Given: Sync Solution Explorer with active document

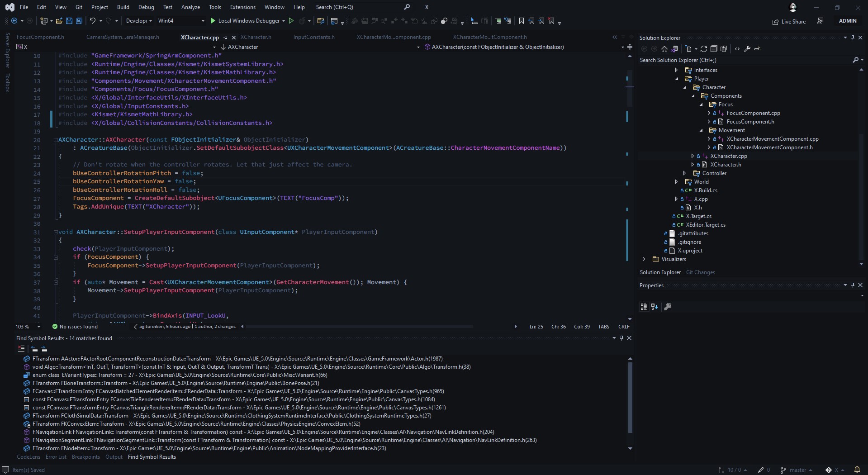Looking at the screenshot, I should pyautogui.click(x=704, y=49).
